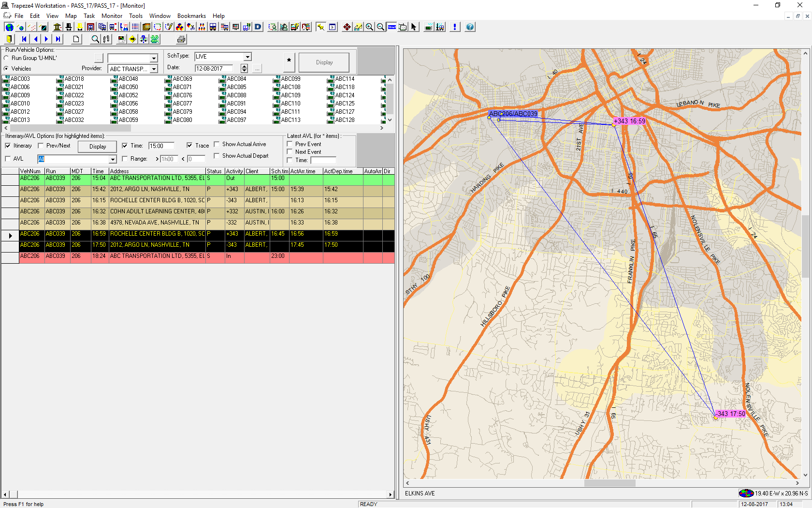Open the Monitor menu
The image size is (812, 508).
pos(112,16)
